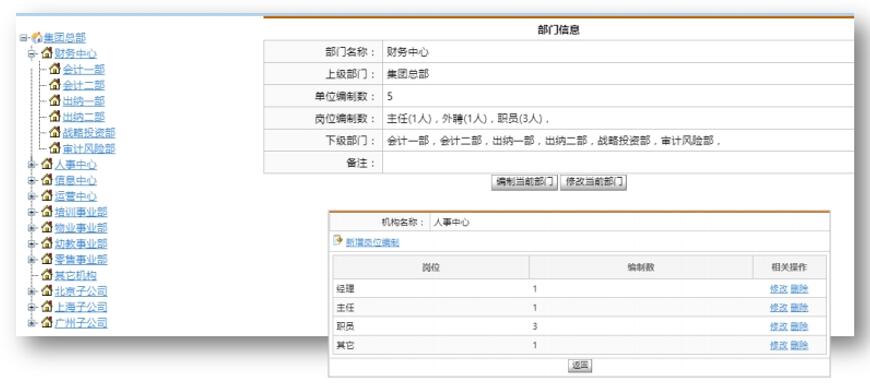This screenshot has height=388, width=870.
Task: Click the house icon beside 人事中心
Action: (47, 164)
